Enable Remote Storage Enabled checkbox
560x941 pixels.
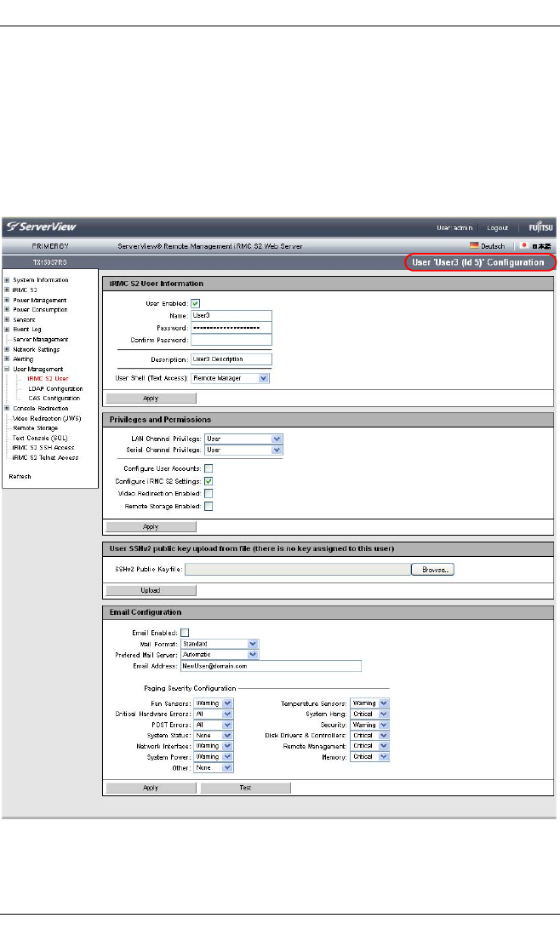tap(209, 507)
